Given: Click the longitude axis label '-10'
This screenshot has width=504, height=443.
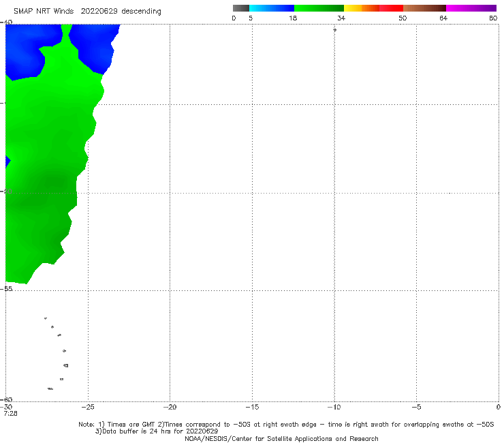Looking at the screenshot, I should pos(334,407).
